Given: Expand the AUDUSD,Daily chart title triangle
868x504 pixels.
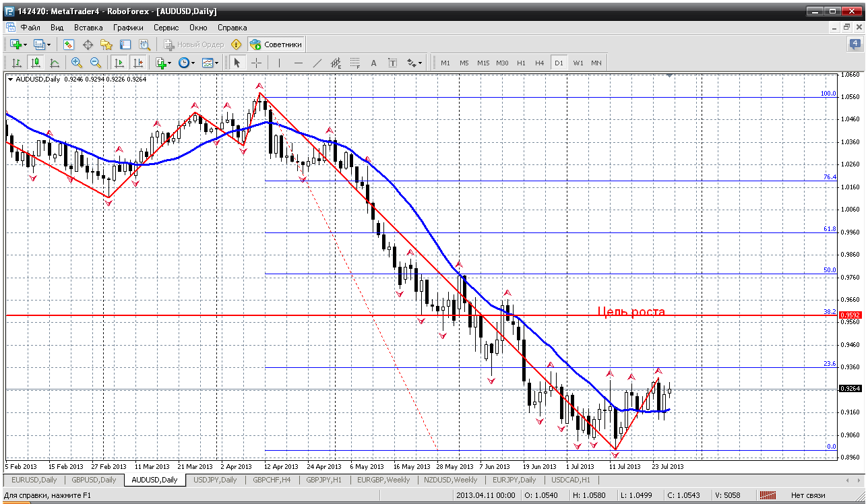Looking at the screenshot, I should click(x=10, y=79).
